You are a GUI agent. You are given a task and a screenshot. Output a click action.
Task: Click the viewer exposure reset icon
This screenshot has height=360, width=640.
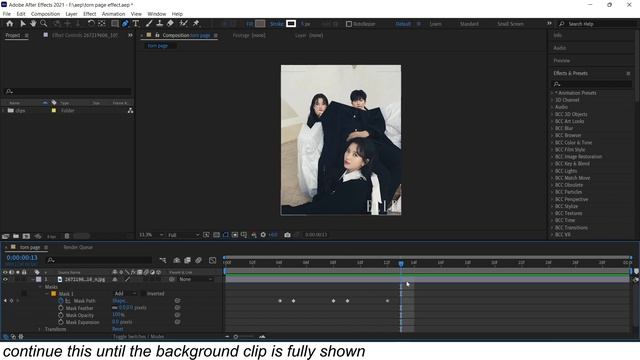coord(263,235)
